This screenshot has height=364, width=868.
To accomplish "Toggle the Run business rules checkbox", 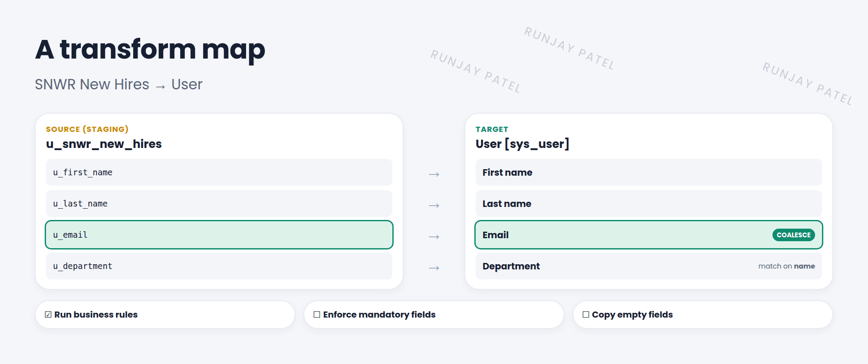I will [x=48, y=315].
